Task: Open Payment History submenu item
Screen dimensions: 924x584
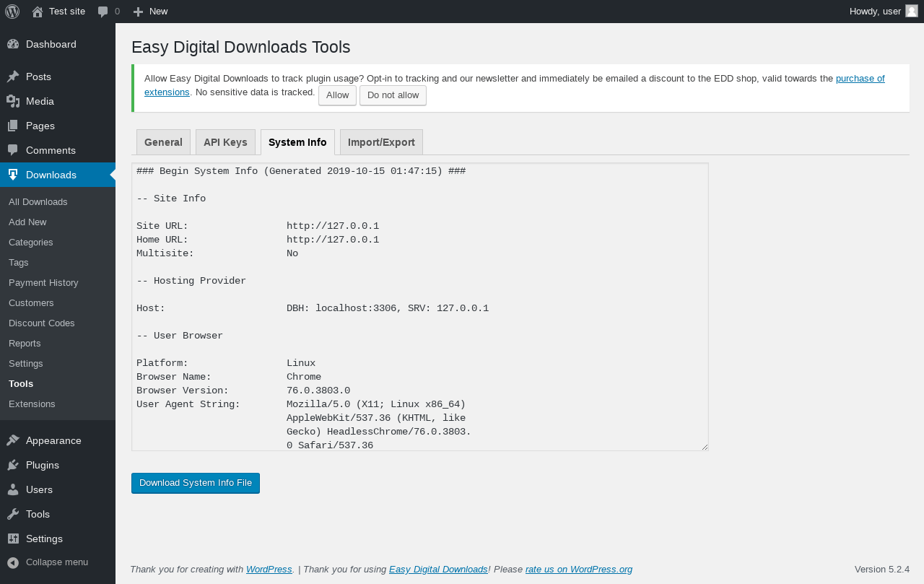Action: pyautogui.click(x=43, y=282)
